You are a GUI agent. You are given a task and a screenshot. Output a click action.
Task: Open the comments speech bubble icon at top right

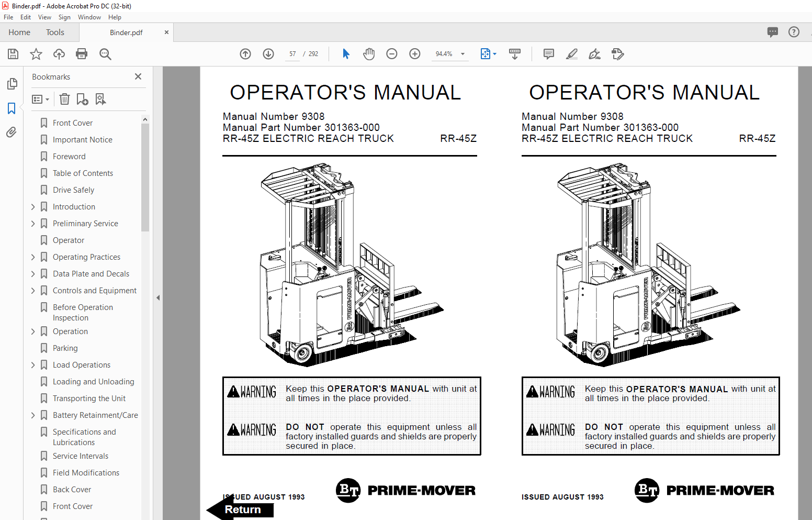773,32
